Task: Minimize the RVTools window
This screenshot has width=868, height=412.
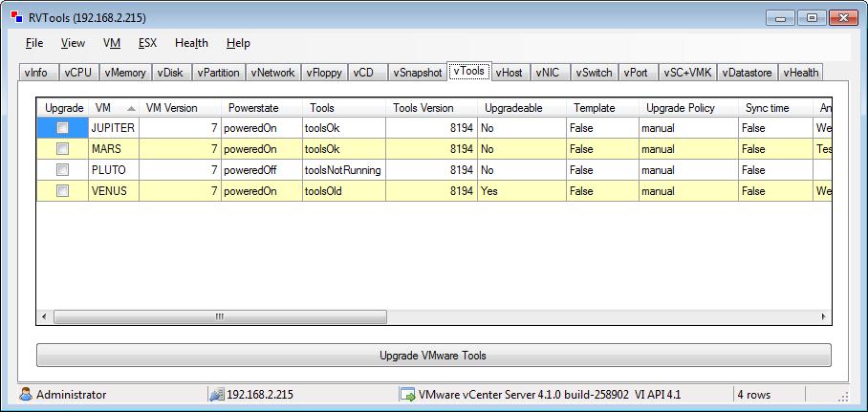Action: [x=781, y=18]
